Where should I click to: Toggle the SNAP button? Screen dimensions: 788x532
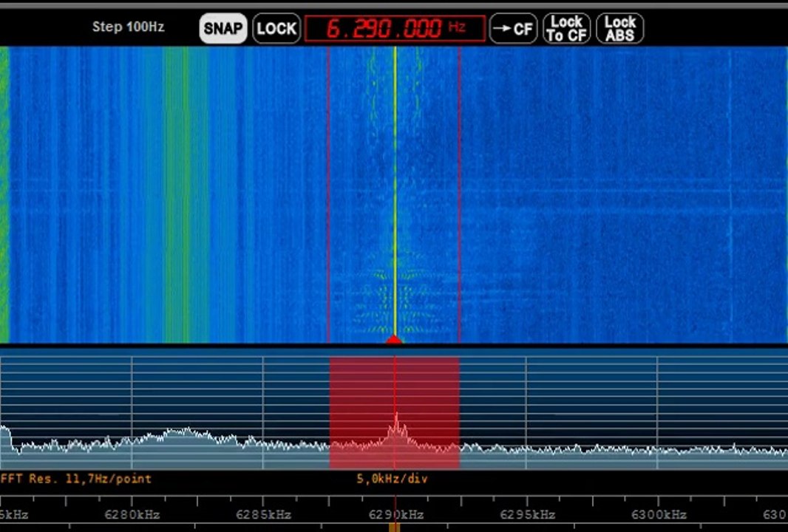(223, 28)
